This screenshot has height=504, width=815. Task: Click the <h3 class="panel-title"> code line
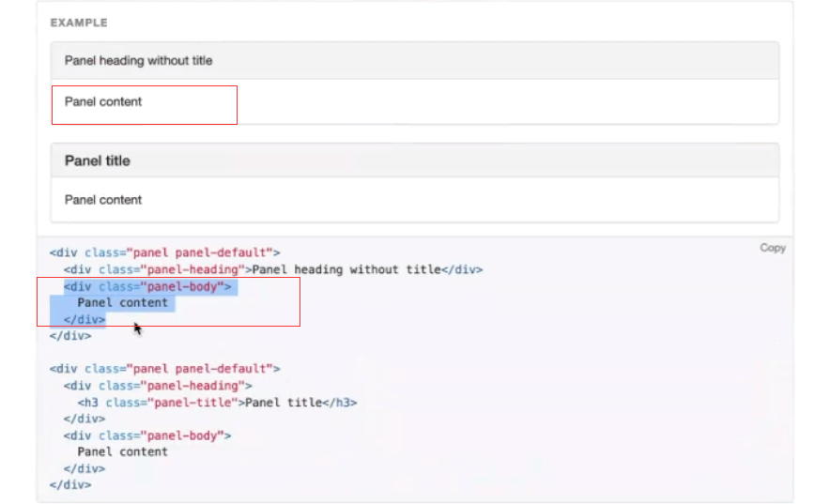217,403
